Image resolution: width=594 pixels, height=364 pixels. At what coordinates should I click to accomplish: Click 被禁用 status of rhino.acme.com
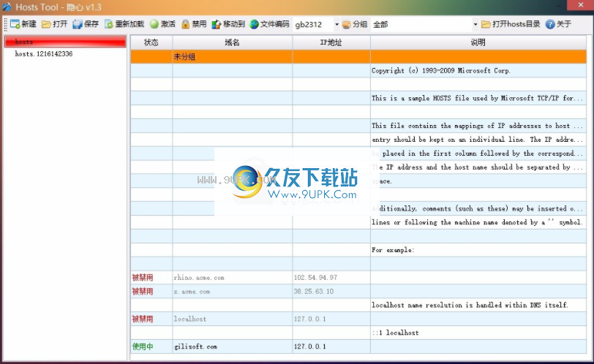(x=143, y=277)
